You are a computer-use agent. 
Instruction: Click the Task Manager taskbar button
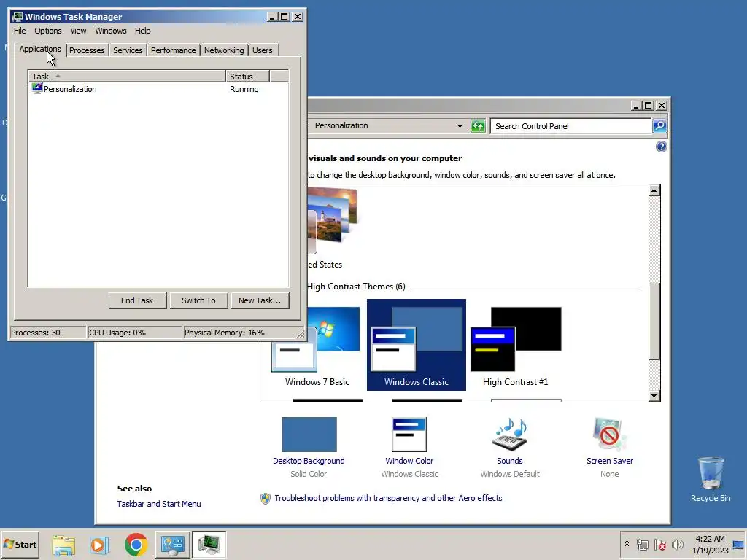pyautogui.click(x=209, y=545)
